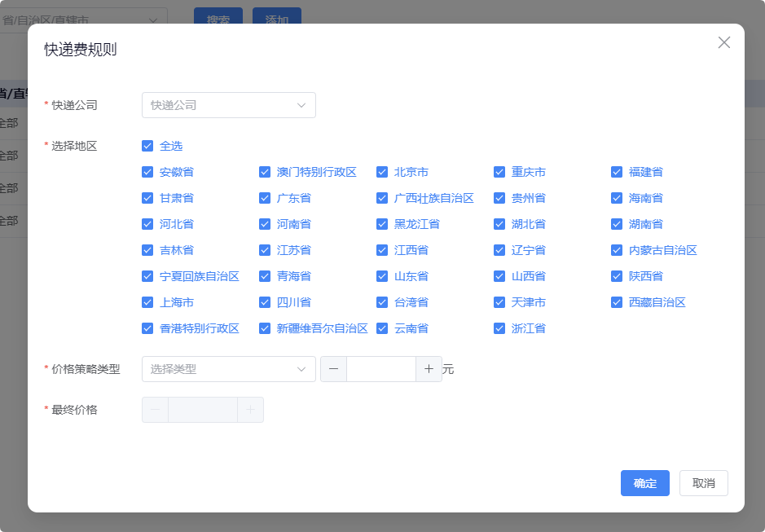765x532 pixels.
Task: Click the 最终价格 value field
Action: point(203,410)
